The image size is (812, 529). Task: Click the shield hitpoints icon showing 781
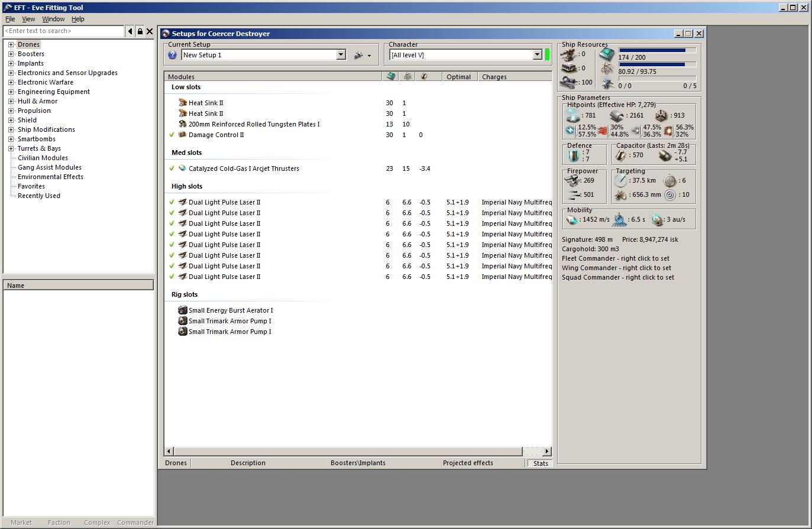573,115
